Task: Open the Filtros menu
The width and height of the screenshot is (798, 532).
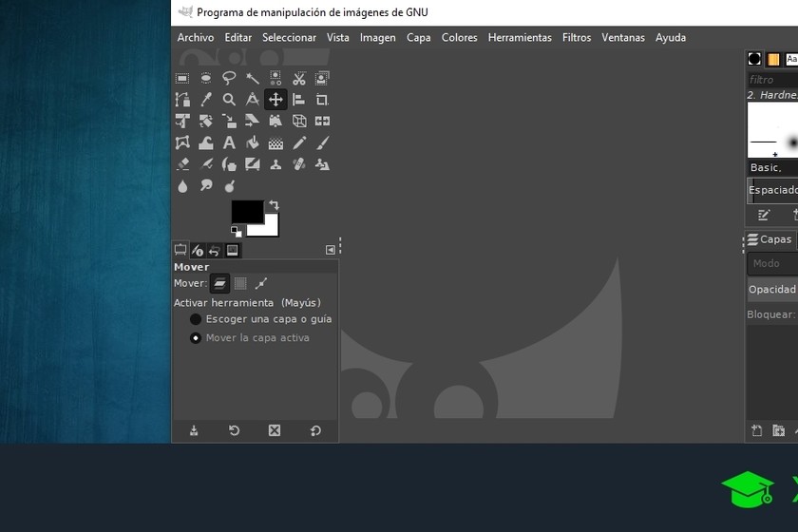Action: (x=576, y=38)
